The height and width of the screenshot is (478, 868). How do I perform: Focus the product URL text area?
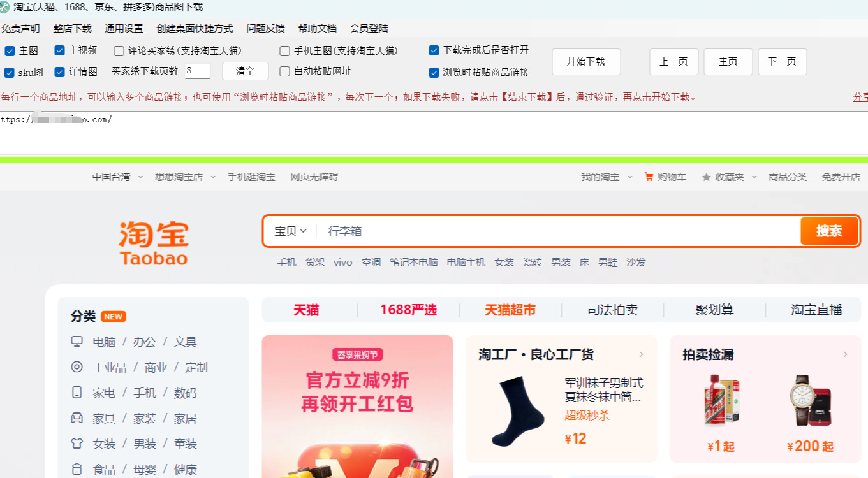click(x=434, y=133)
